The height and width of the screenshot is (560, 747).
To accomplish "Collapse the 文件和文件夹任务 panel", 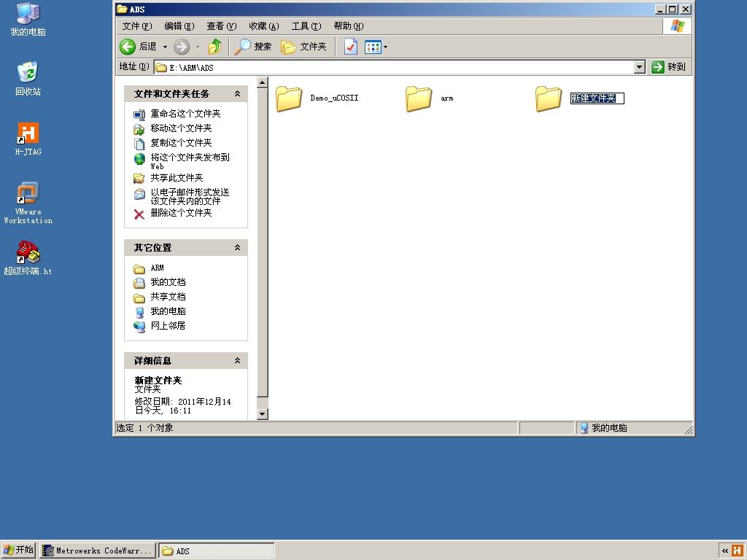I will click(x=237, y=94).
